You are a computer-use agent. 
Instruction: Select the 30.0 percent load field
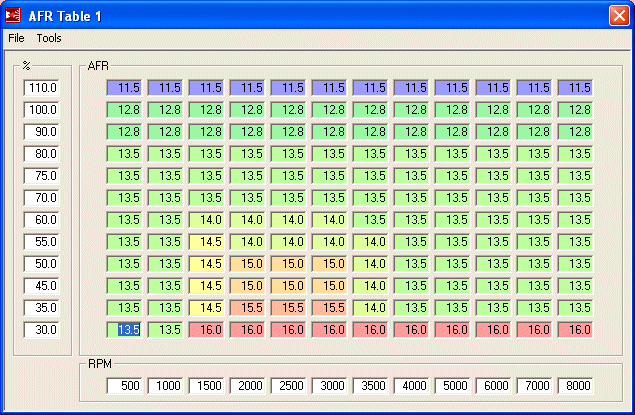coord(42,330)
